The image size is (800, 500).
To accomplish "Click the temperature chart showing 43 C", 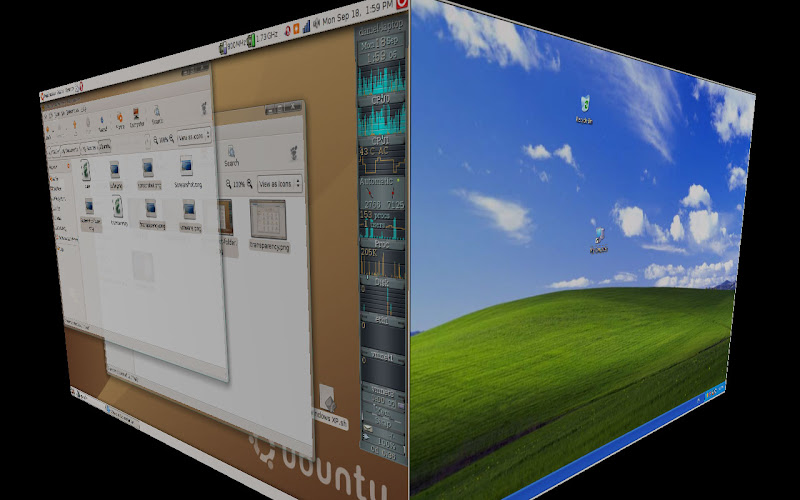I will [382, 161].
